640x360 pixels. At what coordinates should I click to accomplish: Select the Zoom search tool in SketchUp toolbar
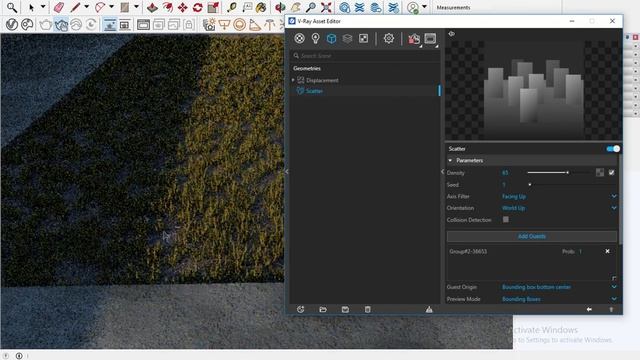click(x=12, y=7)
